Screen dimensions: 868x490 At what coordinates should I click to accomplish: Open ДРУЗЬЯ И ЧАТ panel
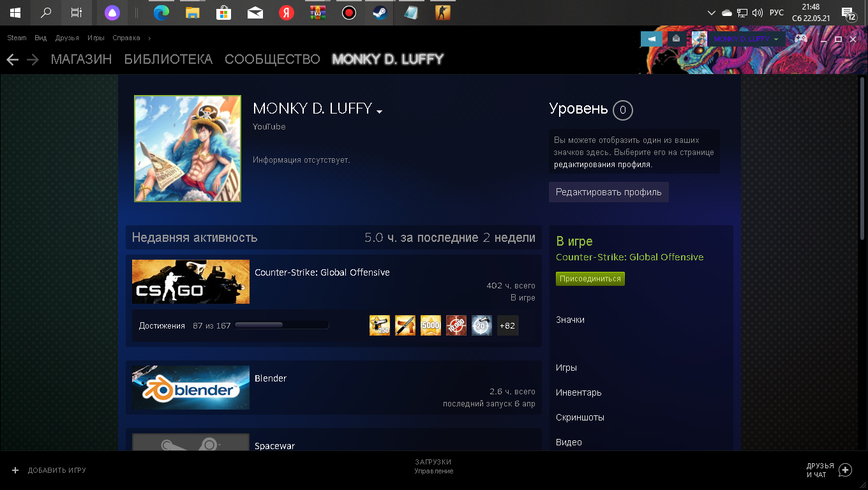(829, 470)
